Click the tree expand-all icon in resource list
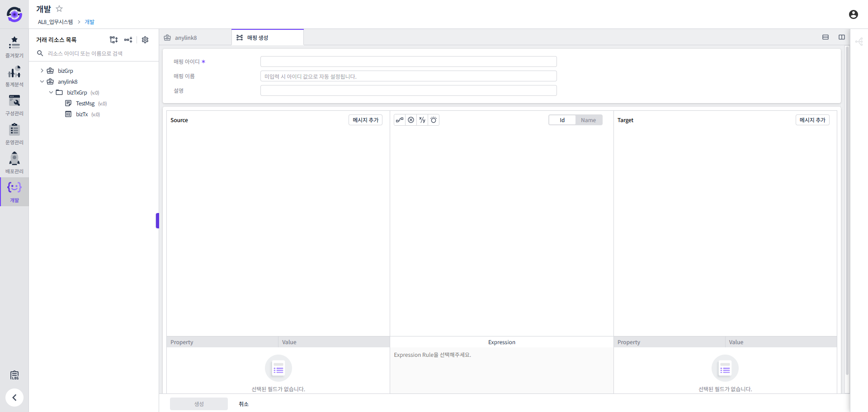Image resolution: width=868 pixels, height=412 pixels. coord(114,40)
